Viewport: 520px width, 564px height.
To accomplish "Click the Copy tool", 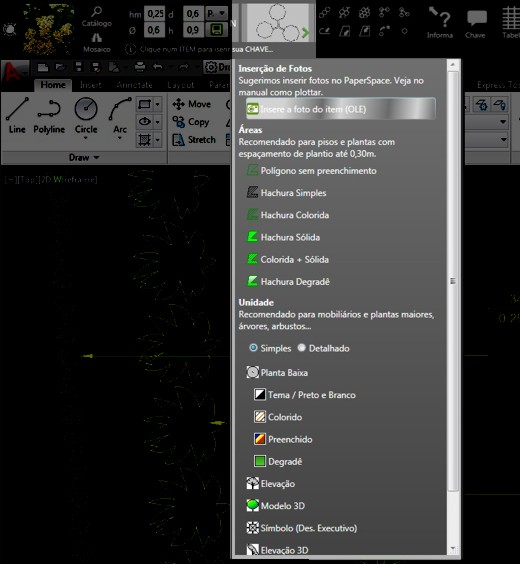I will click(x=191, y=122).
